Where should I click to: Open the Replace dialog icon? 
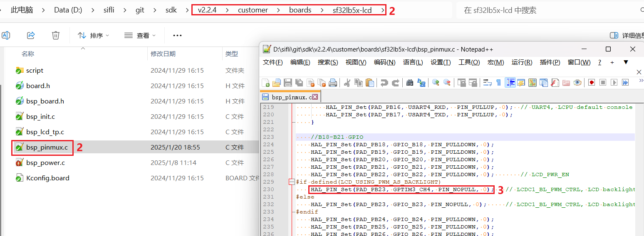click(x=421, y=83)
